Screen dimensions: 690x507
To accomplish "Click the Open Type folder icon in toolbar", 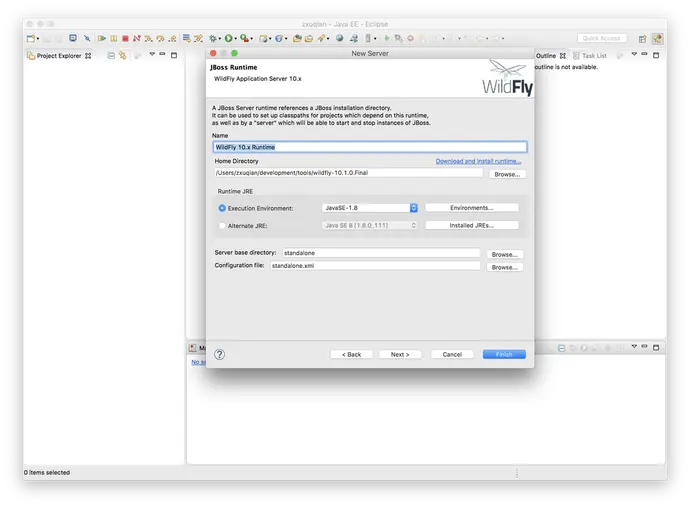I will (297, 39).
